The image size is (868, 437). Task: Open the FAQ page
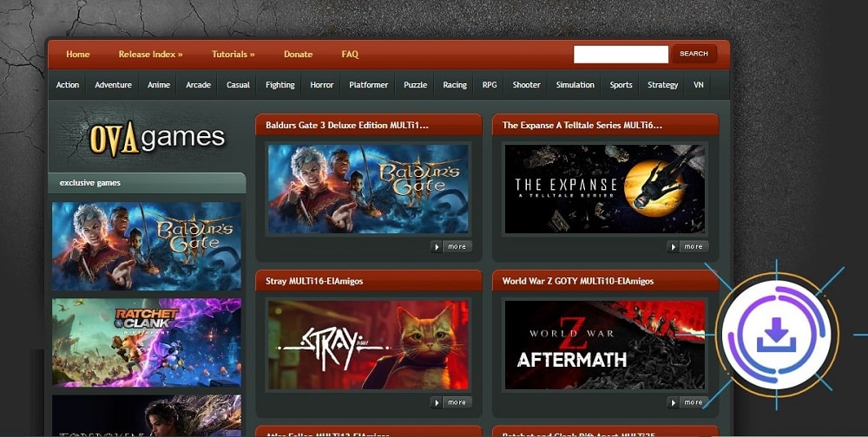[x=350, y=55]
